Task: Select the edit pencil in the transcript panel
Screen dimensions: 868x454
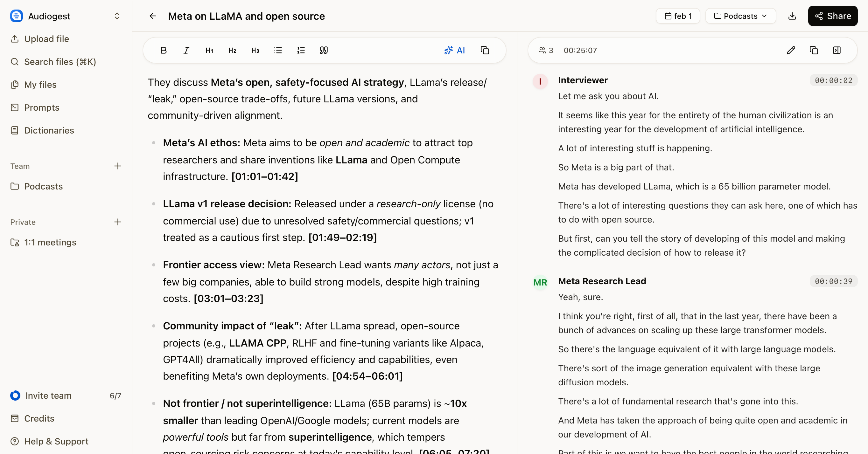Action: click(x=790, y=50)
